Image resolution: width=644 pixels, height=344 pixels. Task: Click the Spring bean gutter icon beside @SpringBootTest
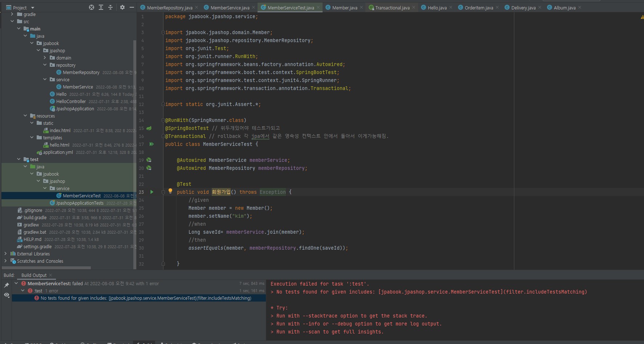tap(149, 128)
